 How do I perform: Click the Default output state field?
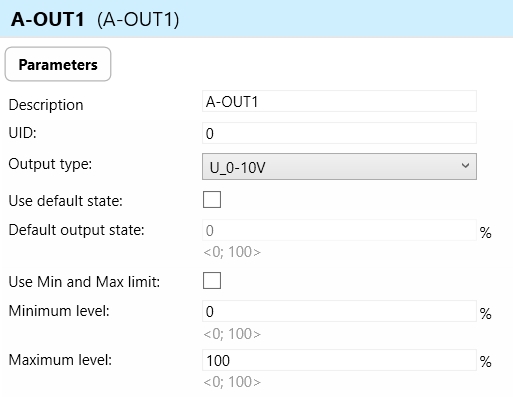[x=339, y=230]
